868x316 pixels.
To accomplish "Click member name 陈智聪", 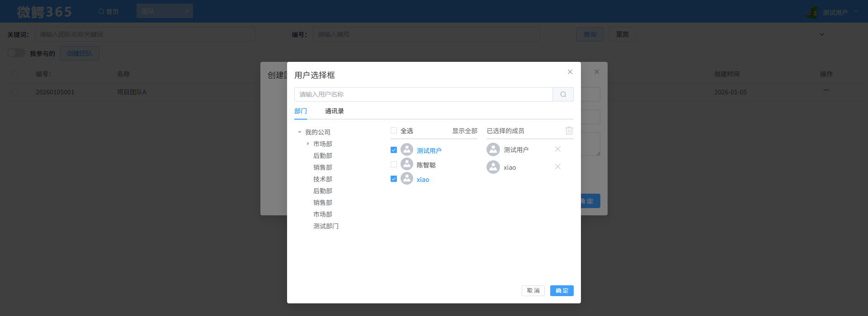I will (x=426, y=165).
